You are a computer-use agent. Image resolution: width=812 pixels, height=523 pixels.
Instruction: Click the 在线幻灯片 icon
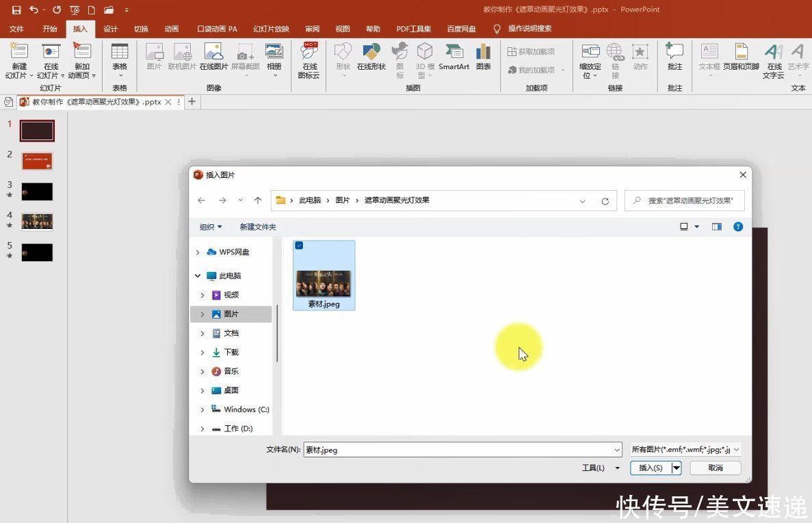pyautogui.click(x=51, y=51)
